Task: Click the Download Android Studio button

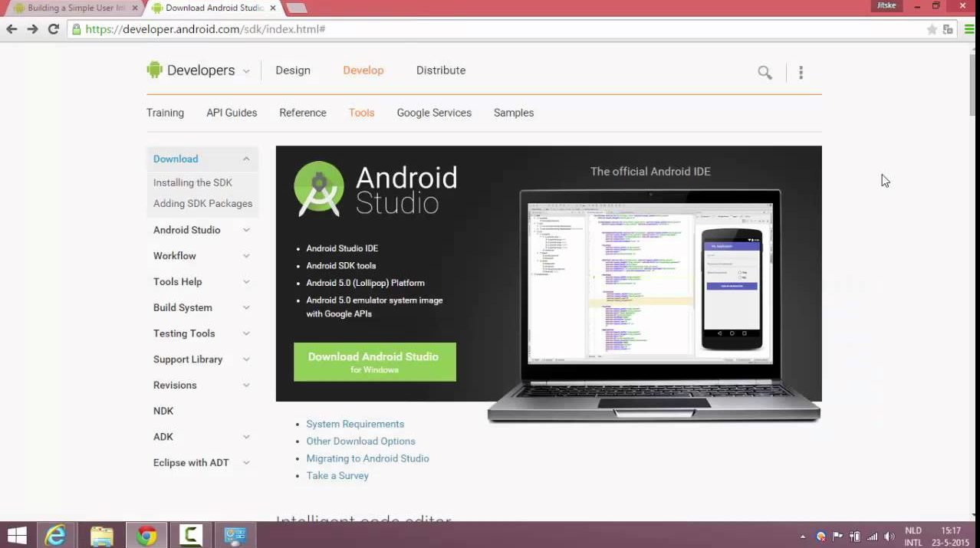Action: (x=374, y=362)
